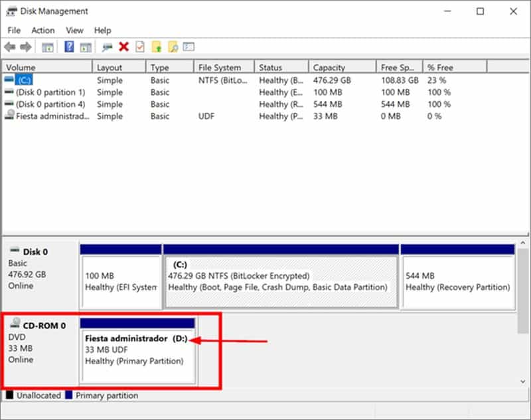Click the toolbar icon with green up arrow
This screenshot has width=531, height=420.
[x=157, y=47]
